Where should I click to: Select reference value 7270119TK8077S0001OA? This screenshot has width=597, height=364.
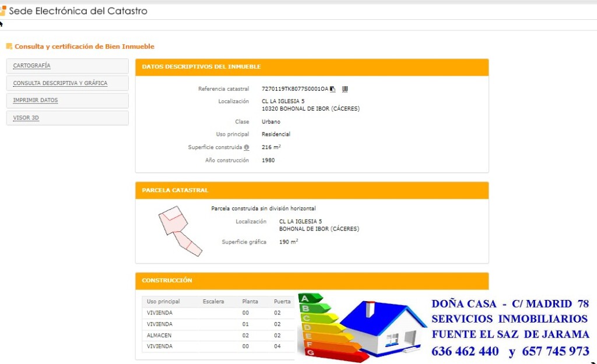click(294, 89)
